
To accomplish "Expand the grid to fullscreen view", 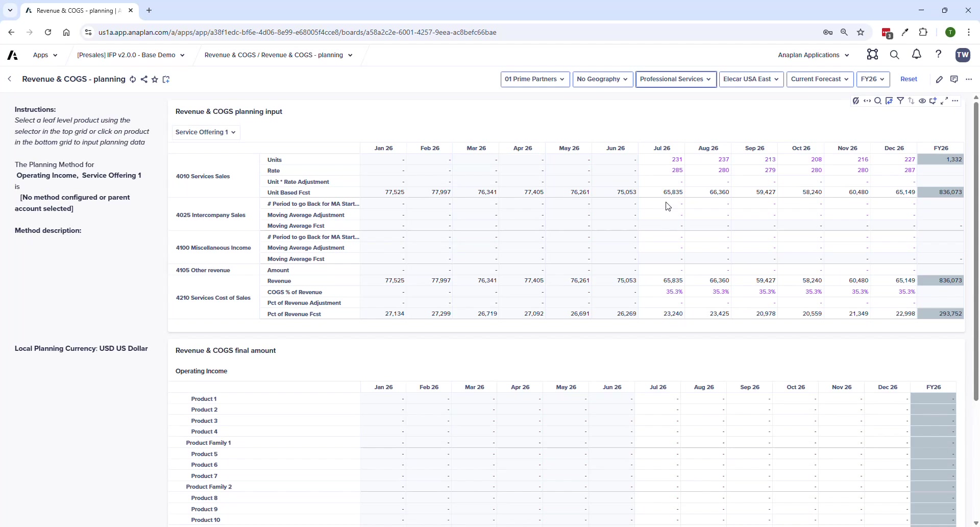I will pyautogui.click(x=944, y=101).
